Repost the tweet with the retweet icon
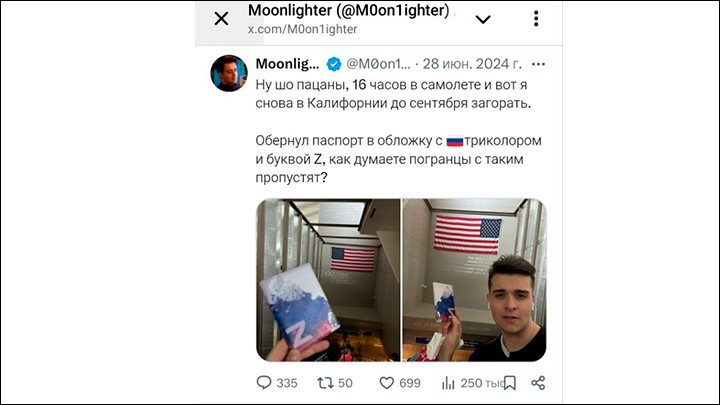The image size is (720, 405). 326,382
